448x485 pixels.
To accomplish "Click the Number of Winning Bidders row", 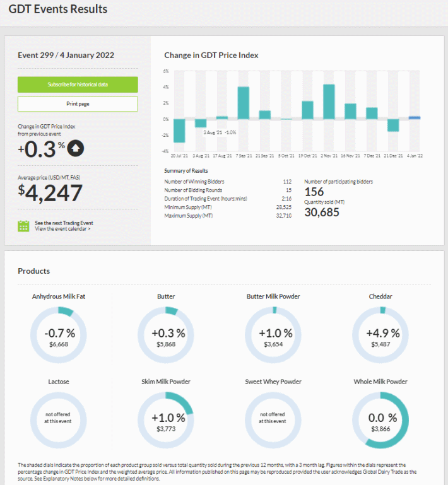I will coord(228,182).
